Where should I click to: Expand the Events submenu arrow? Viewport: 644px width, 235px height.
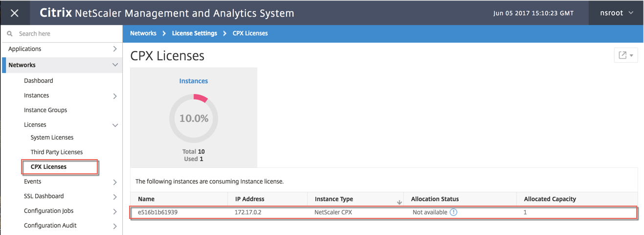[115, 182]
